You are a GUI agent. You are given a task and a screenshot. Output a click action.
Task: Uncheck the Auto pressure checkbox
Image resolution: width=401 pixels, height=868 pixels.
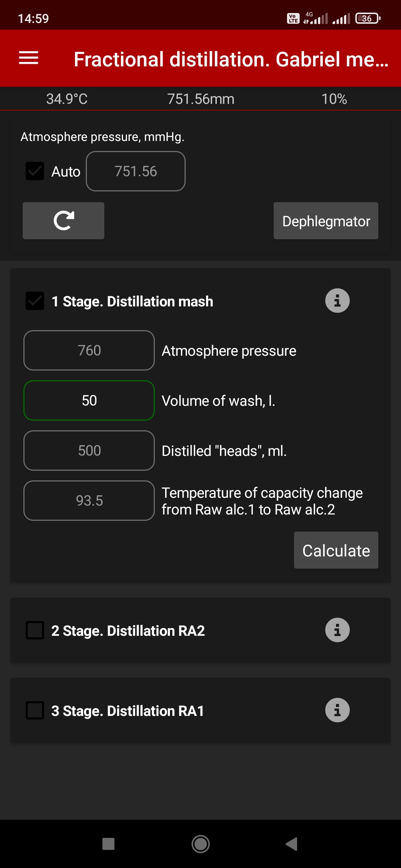pos(35,171)
